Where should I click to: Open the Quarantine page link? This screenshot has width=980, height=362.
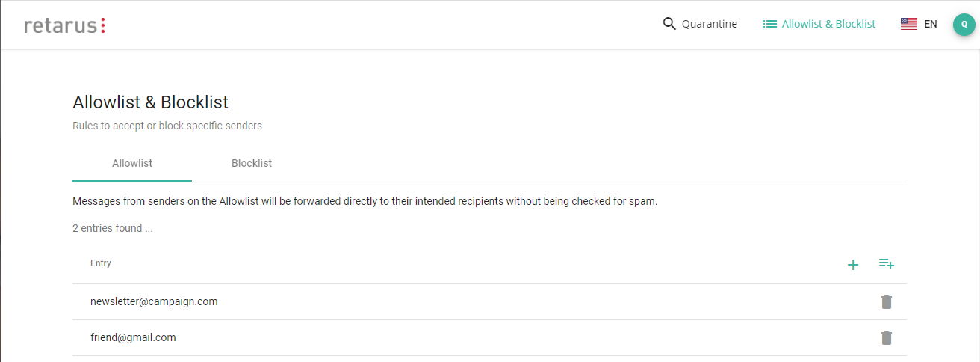709,24
